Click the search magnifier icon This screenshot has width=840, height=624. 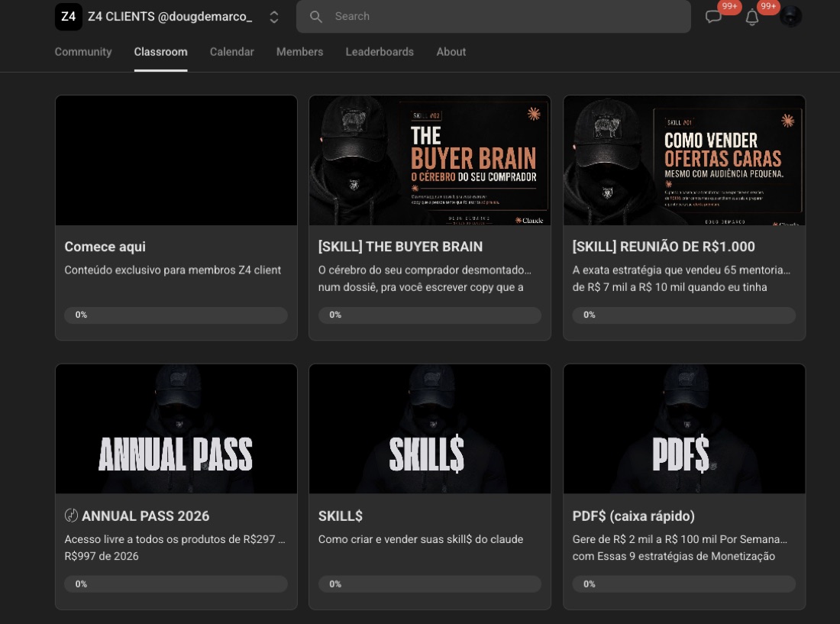tap(316, 17)
